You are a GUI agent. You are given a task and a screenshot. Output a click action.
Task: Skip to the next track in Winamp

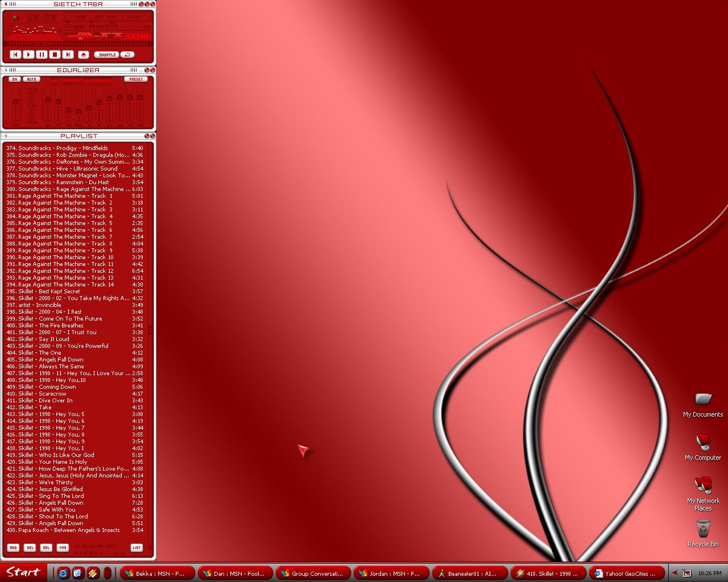point(68,55)
